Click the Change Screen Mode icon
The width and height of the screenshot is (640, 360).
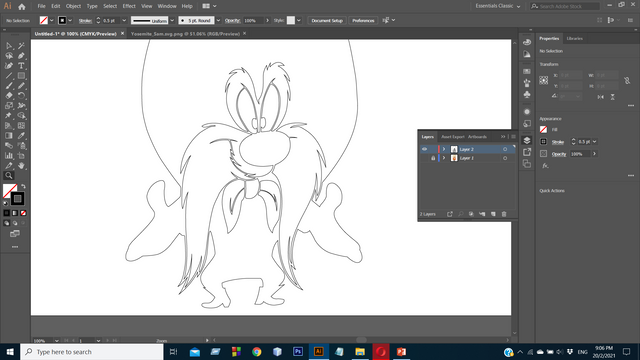[15, 234]
